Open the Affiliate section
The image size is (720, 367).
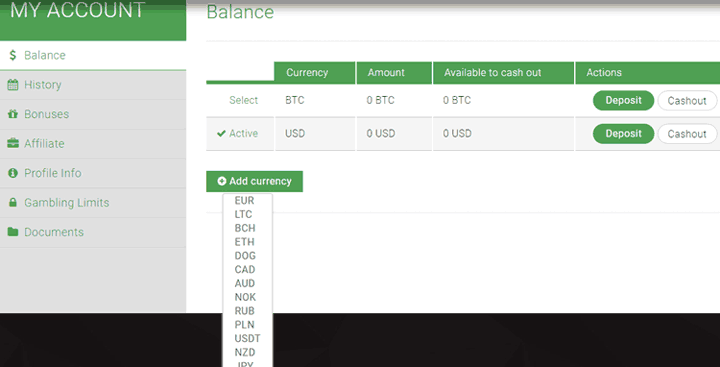click(x=93, y=144)
